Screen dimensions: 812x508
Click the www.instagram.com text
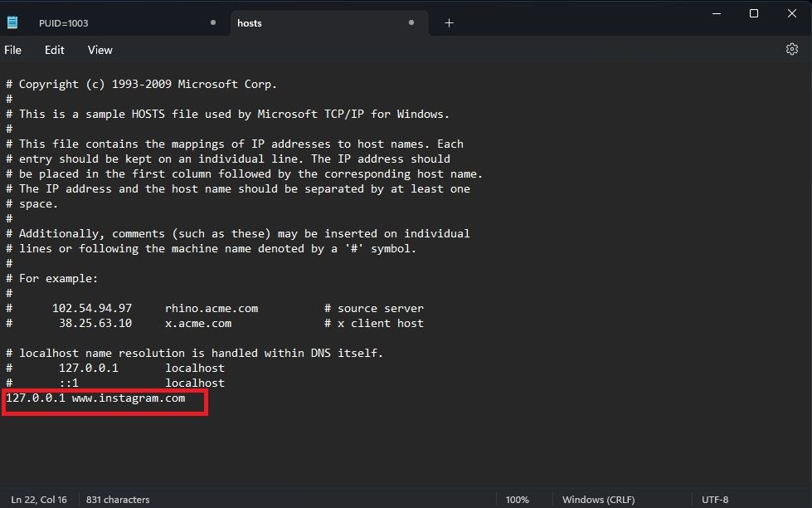pyautogui.click(x=129, y=398)
